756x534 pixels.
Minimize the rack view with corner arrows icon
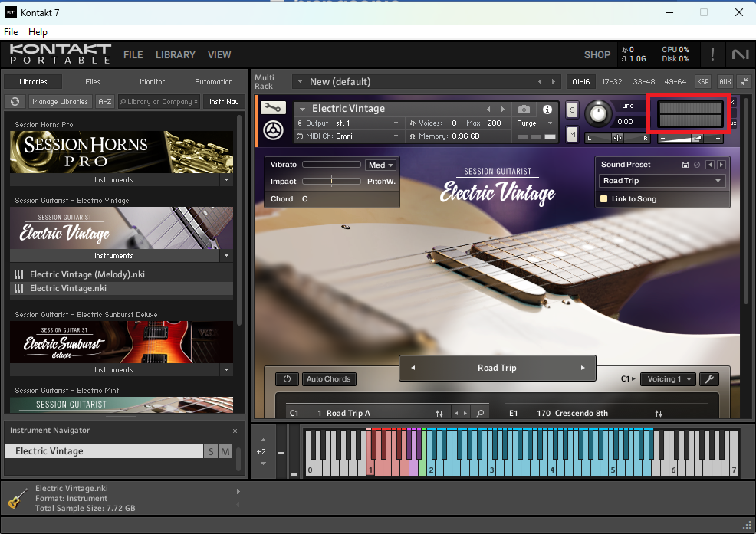coord(744,81)
